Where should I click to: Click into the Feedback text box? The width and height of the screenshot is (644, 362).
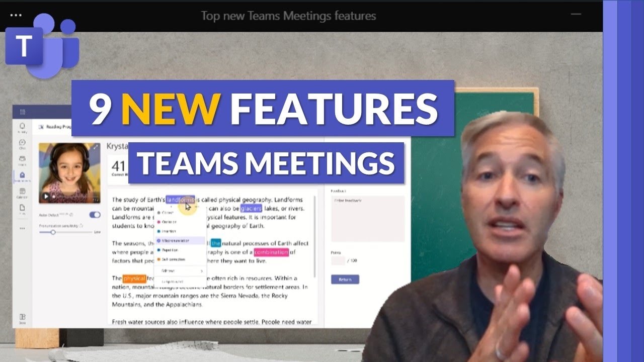tap(368, 219)
